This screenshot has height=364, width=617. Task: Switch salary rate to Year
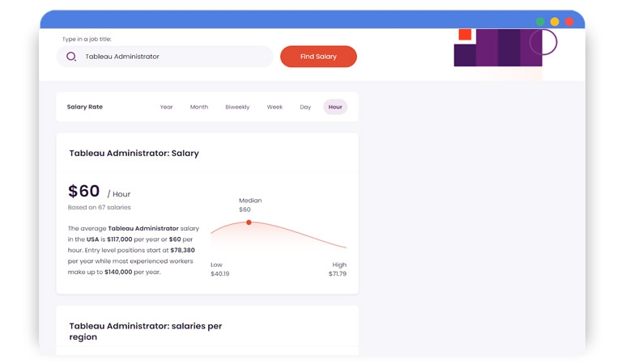pyautogui.click(x=166, y=107)
